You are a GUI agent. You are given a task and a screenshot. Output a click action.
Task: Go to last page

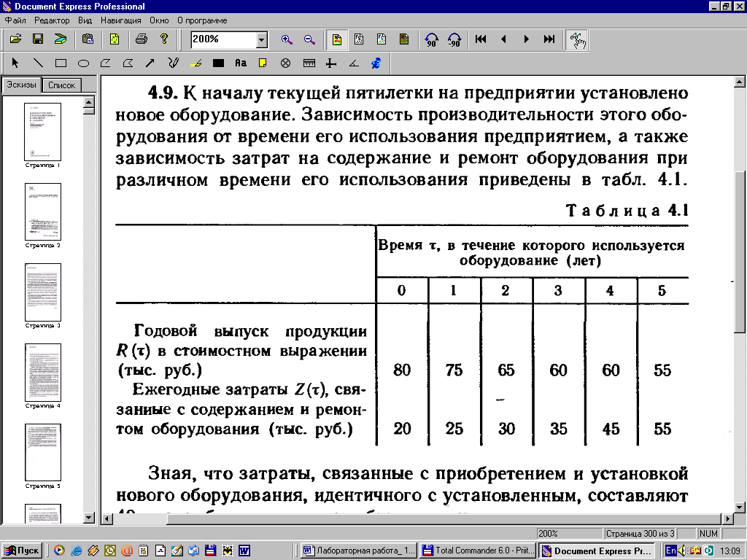(x=549, y=39)
